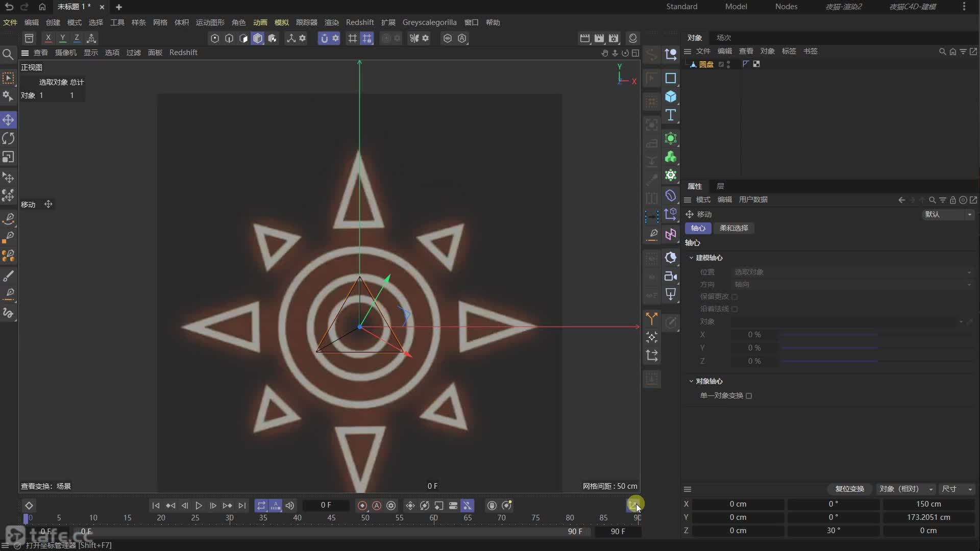The image size is (980, 551).
Task: Open the coordinate manager icon
Action: tap(633, 505)
